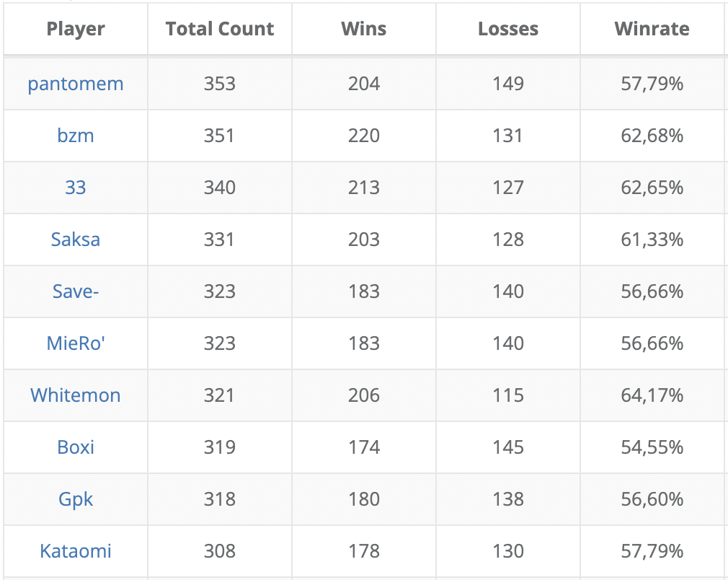
Task: Click Whitemon's 64,17% winrate cell
Action: (x=652, y=395)
